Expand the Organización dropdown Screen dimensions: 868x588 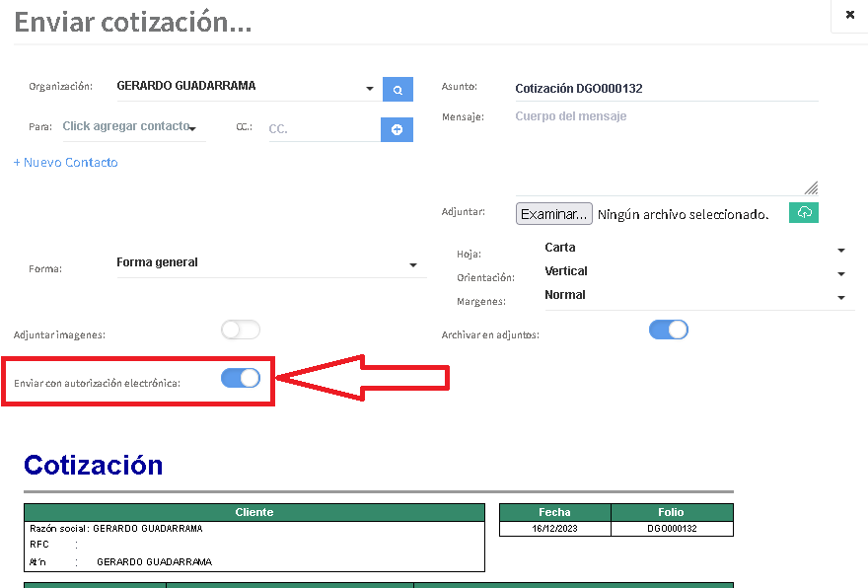370,89
